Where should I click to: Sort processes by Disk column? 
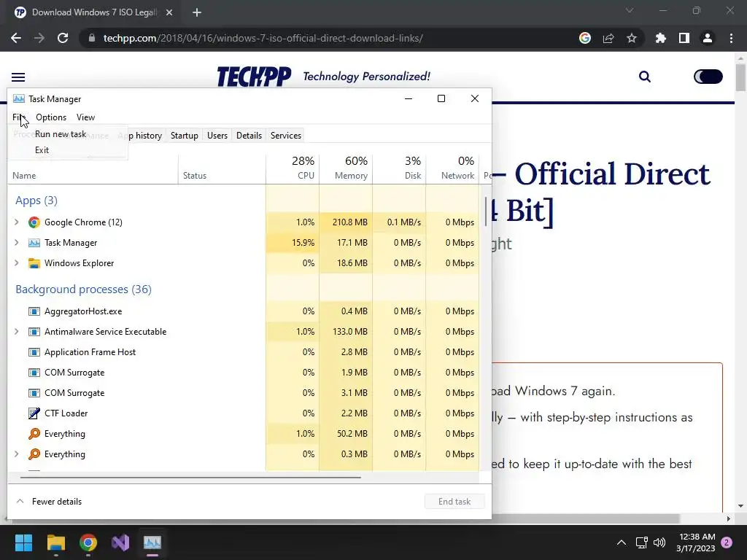point(399,168)
